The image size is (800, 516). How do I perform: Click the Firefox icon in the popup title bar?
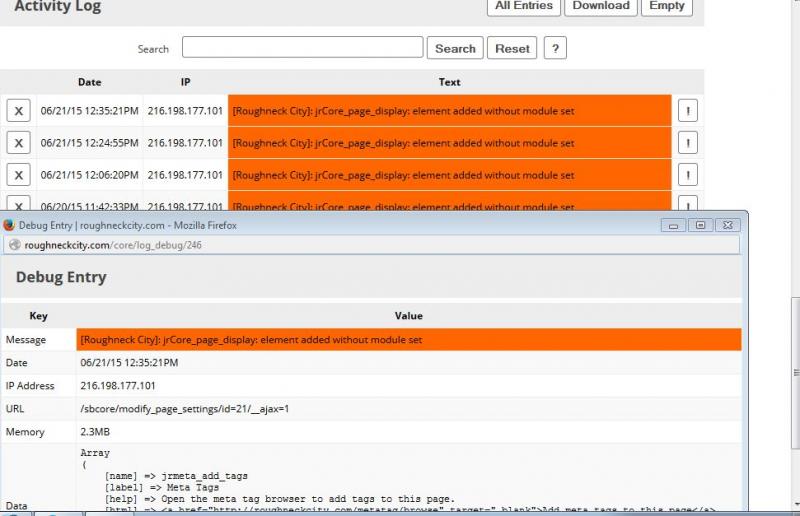pos(9,226)
